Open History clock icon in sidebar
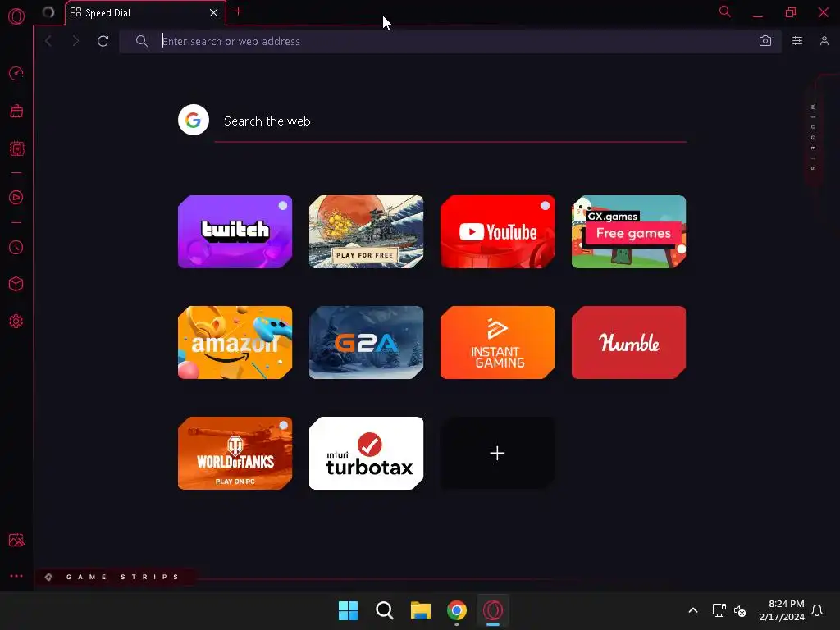The width and height of the screenshot is (840, 630). point(16,247)
